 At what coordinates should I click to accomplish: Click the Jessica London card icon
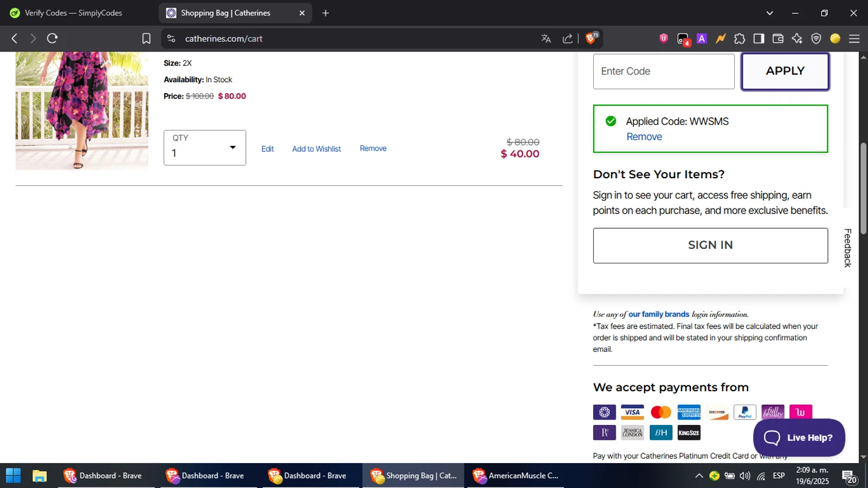(632, 432)
